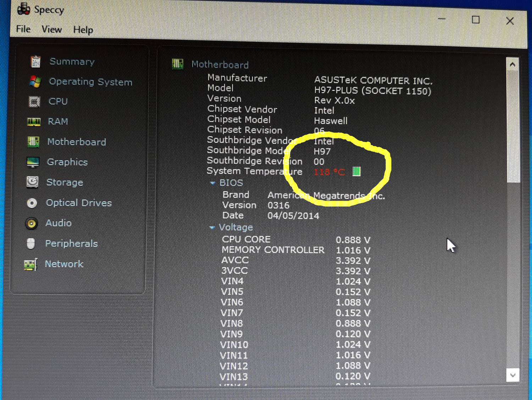Image resolution: width=532 pixels, height=400 pixels.
Task: Open the Operating System section
Action: [x=90, y=82]
